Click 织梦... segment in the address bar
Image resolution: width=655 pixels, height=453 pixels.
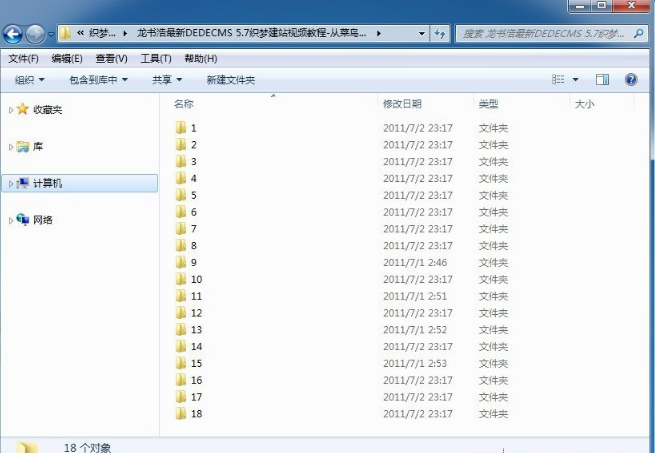[102, 33]
